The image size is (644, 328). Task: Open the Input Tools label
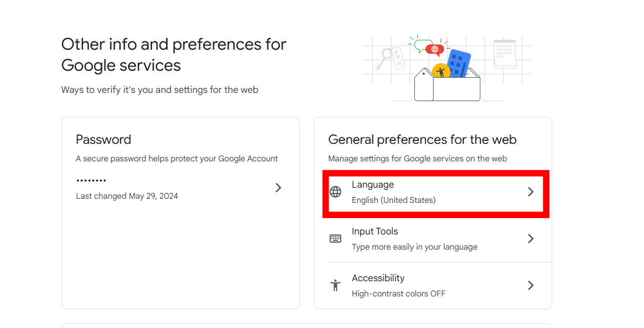[x=375, y=232]
